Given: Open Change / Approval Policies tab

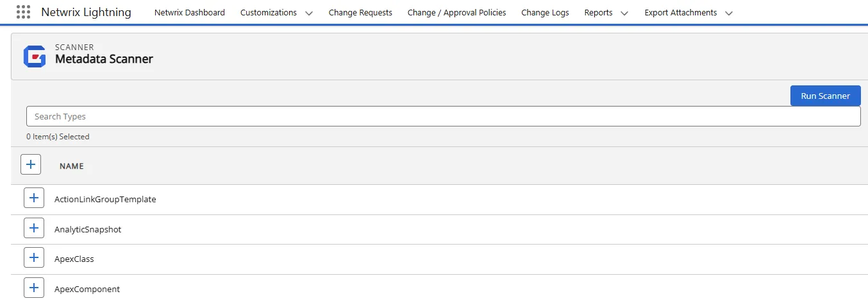Looking at the screenshot, I should (456, 12).
